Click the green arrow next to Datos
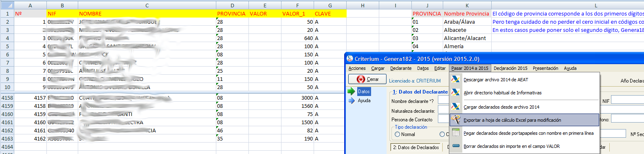Viewport: 644px width, 154px height. 351,91
